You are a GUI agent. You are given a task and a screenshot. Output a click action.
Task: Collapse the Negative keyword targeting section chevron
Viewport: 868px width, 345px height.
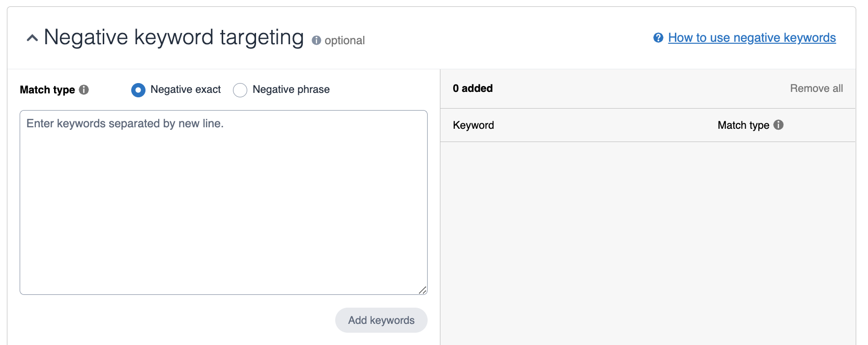32,38
